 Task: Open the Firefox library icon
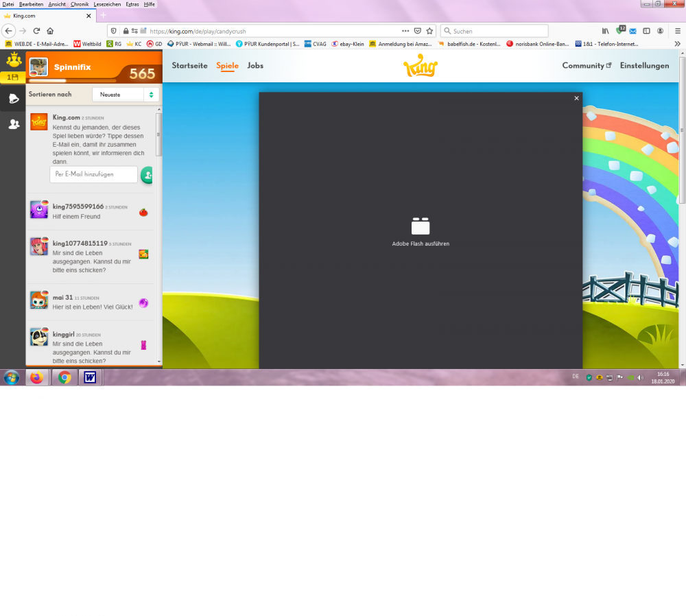[x=606, y=31]
